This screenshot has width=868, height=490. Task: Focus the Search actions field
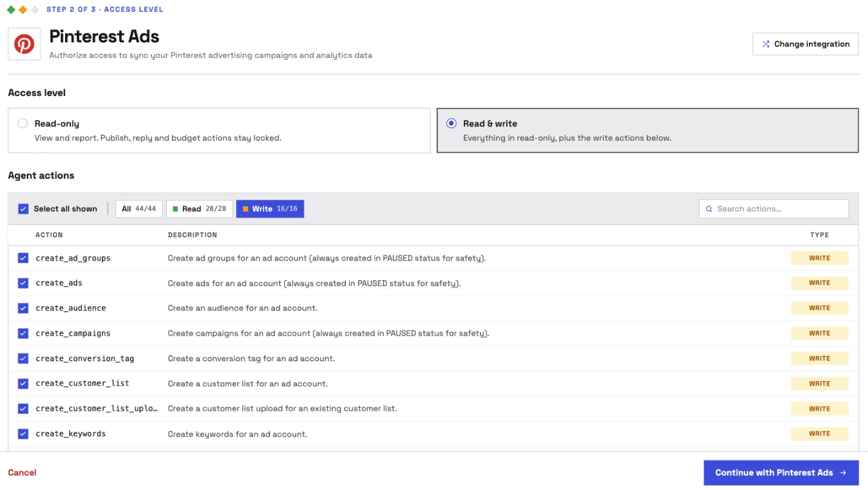click(774, 209)
